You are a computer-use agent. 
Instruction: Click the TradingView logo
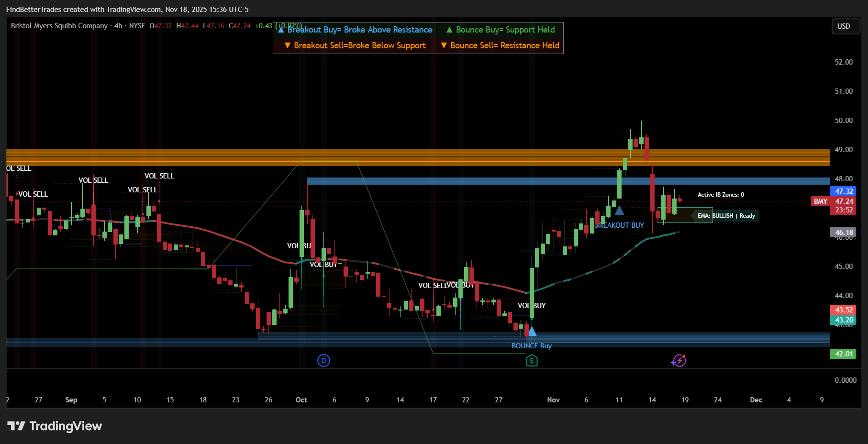coord(55,426)
